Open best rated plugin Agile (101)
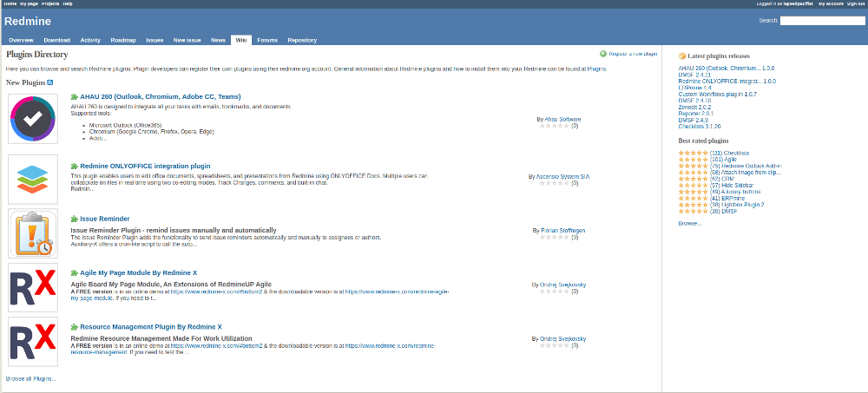This screenshot has width=868, height=393. (x=729, y=160)
